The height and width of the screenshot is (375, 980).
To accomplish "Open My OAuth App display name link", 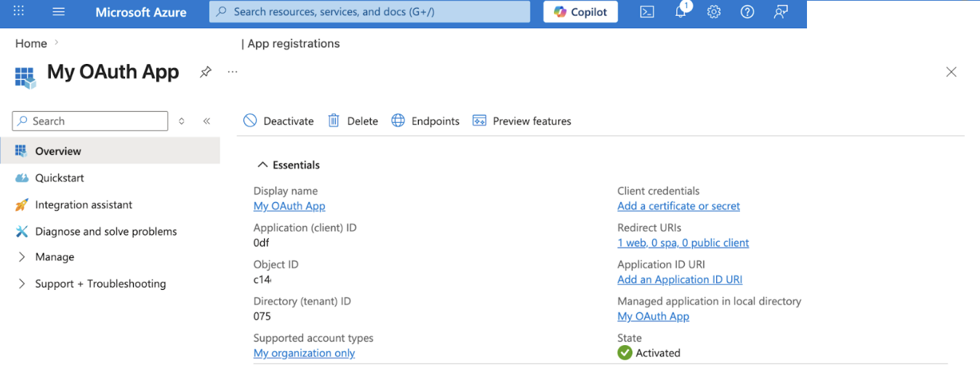I will 289,206.
